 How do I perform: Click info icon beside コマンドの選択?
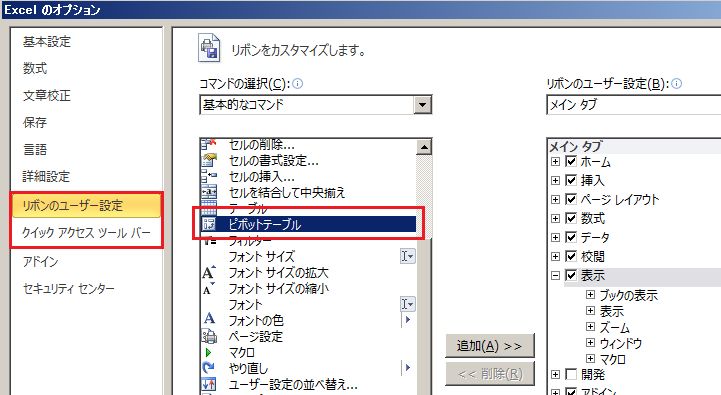coord(298,84)
